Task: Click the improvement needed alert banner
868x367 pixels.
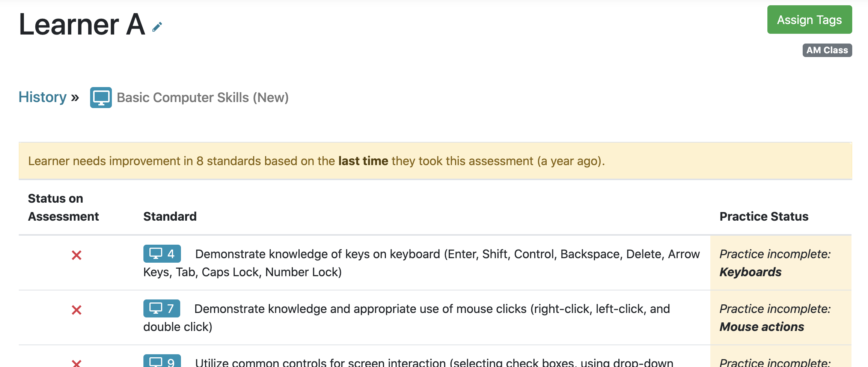Action: click(x=436, y=161)
